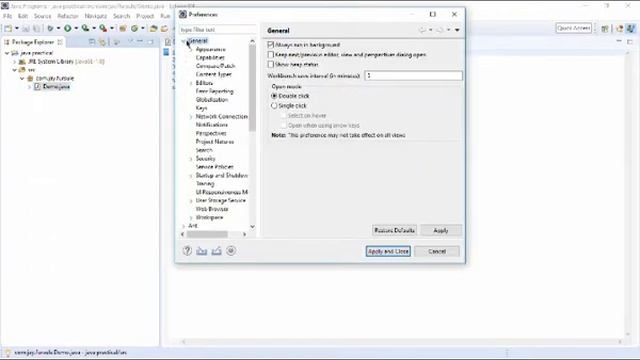
Task: Click the Coverage launch icon after Run
Action: [85, 28]
